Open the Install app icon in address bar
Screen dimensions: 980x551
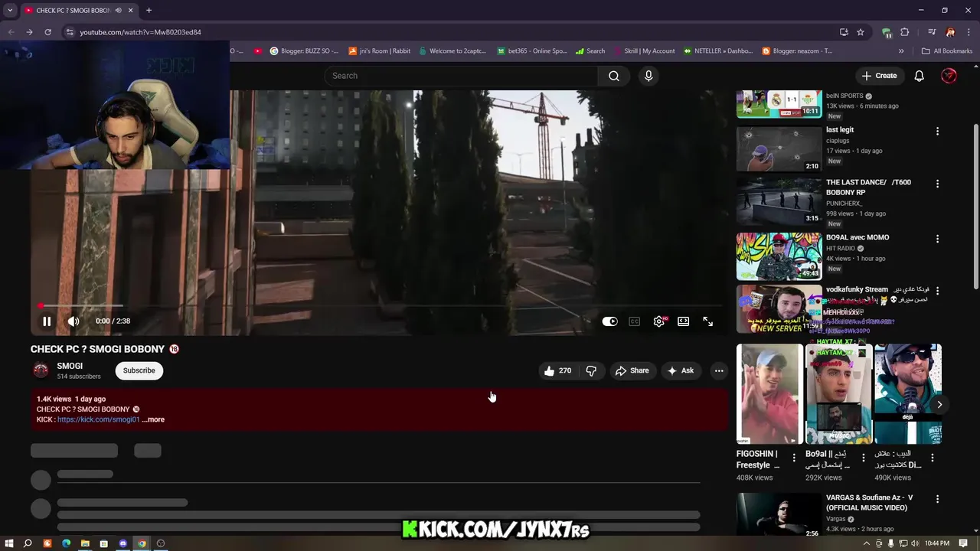[x=844, y=32]
